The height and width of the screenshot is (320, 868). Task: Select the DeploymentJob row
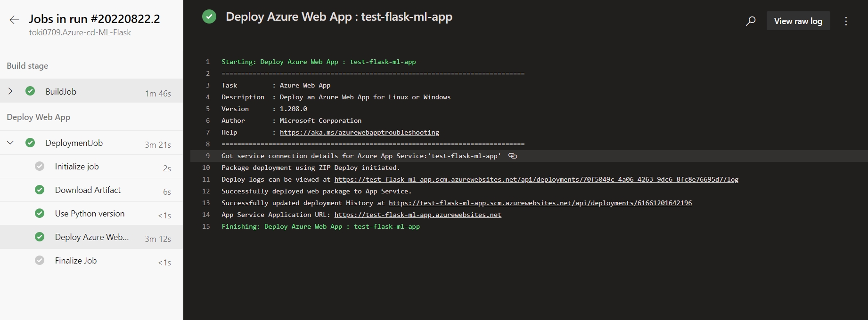(x=91, y=143)
